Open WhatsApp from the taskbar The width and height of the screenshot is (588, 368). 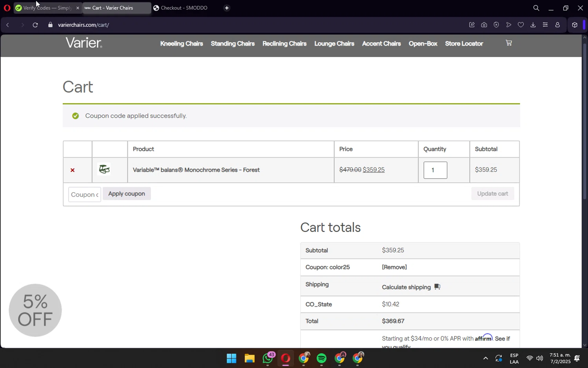268,359
